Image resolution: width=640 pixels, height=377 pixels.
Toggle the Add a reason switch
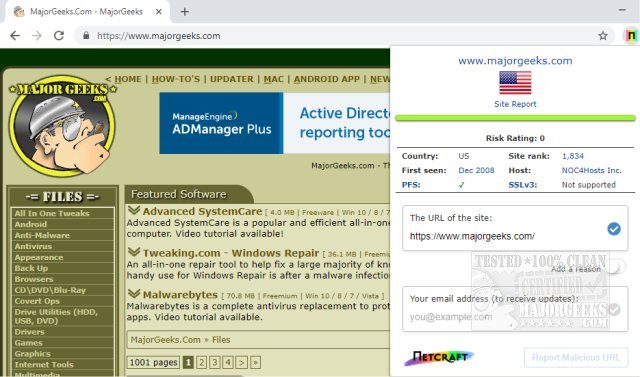616,267
